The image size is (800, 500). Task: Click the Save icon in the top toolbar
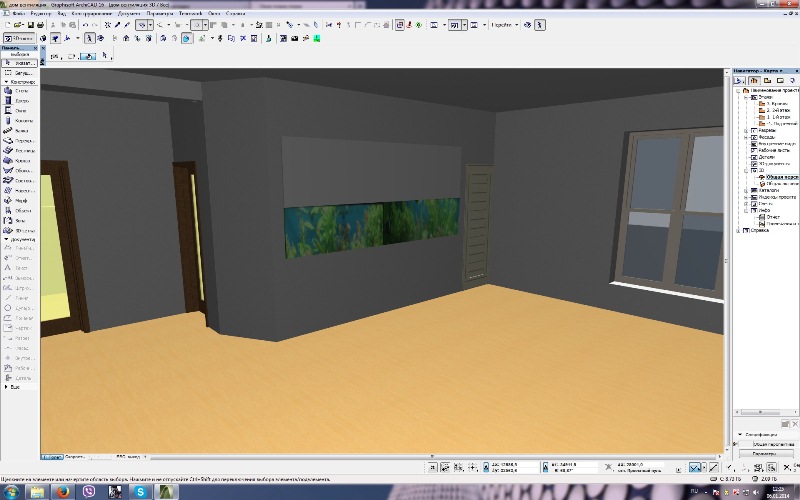(x=32, y=24)
